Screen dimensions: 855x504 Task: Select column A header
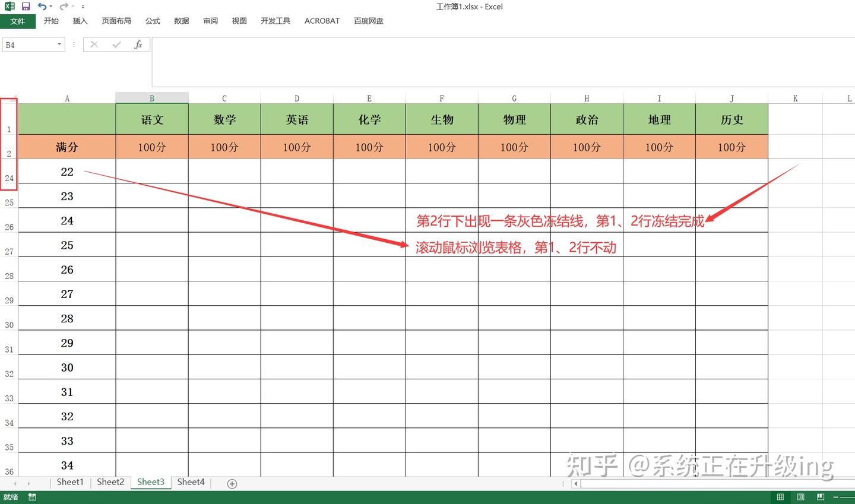click(x=67, y=99)
